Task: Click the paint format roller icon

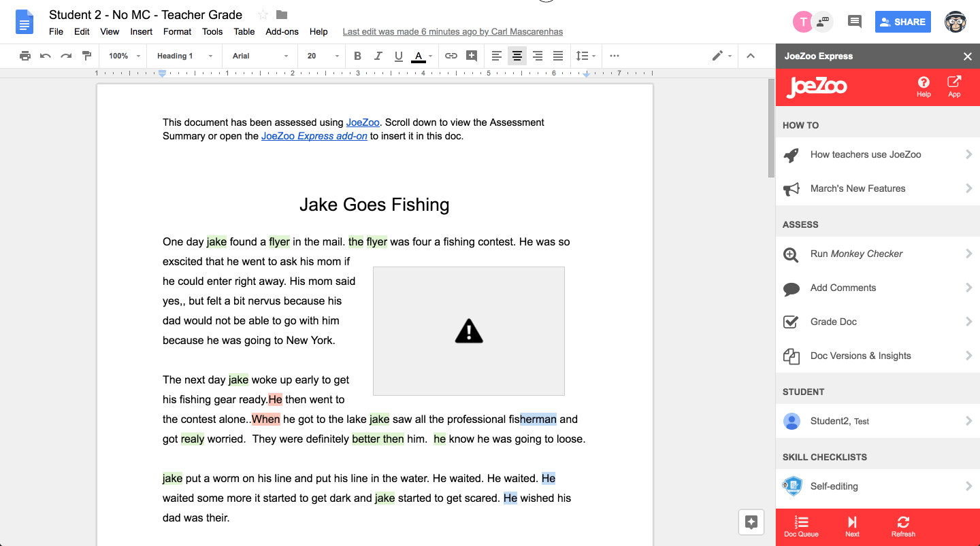Action: point(86,56)
